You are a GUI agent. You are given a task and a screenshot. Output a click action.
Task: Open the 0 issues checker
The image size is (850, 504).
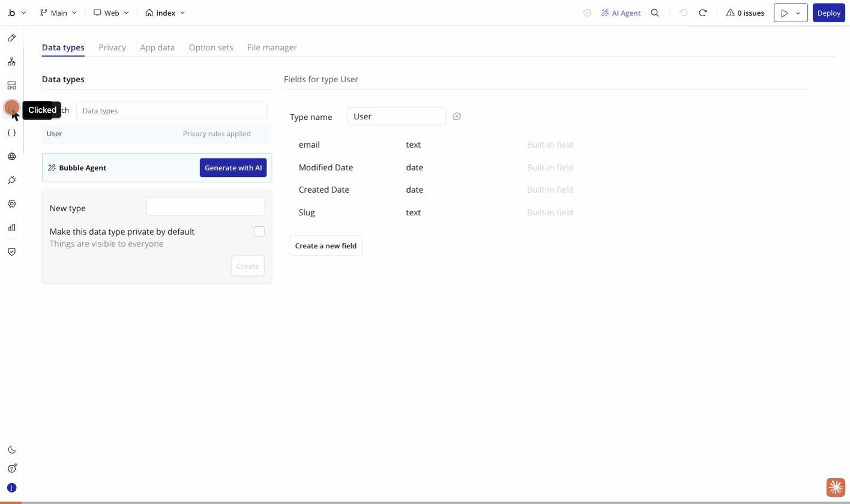pos(745,13)
